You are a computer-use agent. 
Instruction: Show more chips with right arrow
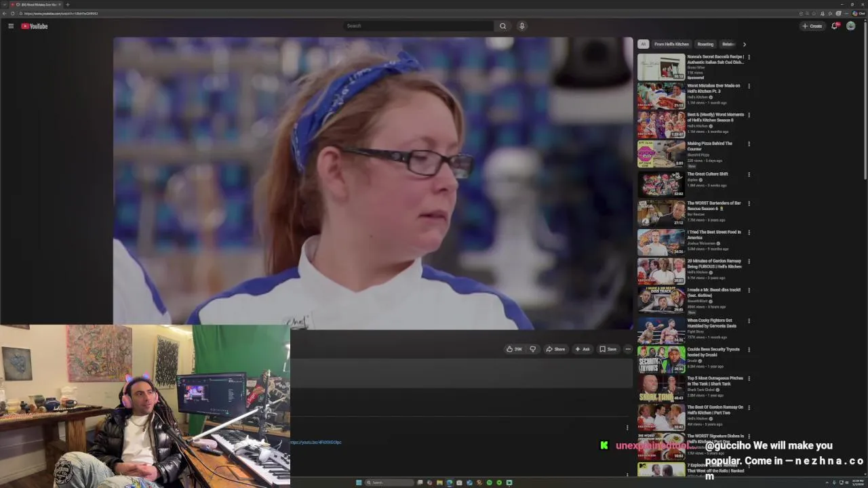coord(744,44)
